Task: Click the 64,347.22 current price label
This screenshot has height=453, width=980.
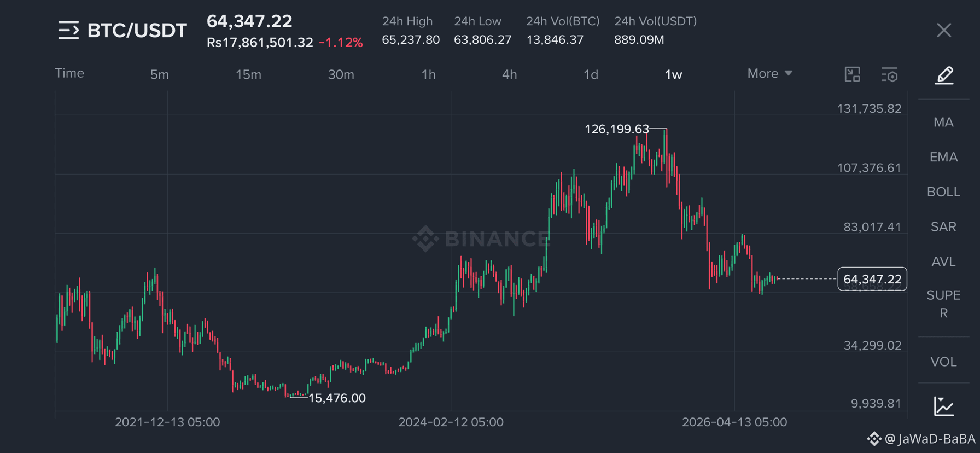Action: click(872, 279)
